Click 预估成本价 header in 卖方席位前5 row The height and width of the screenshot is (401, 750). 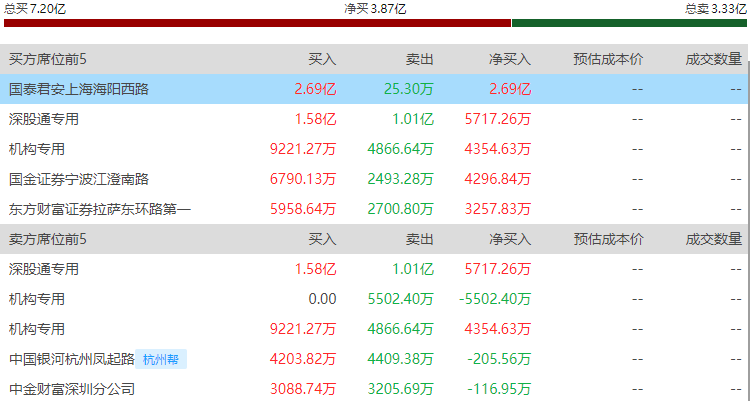pos(608,239)
